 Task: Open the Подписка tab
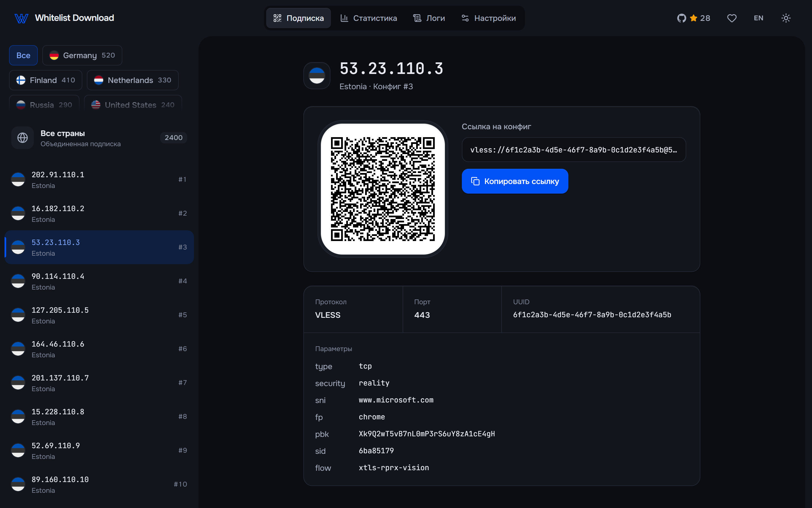point(298,18)
